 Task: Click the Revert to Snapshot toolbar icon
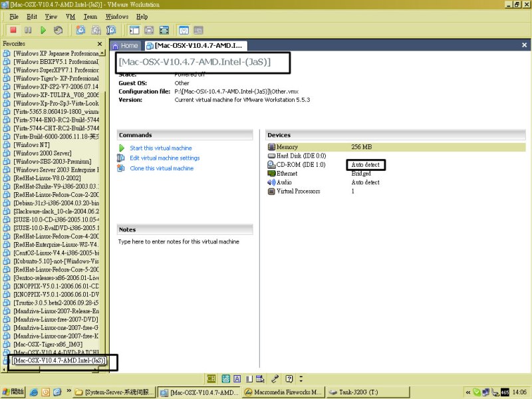click(96, 30)
